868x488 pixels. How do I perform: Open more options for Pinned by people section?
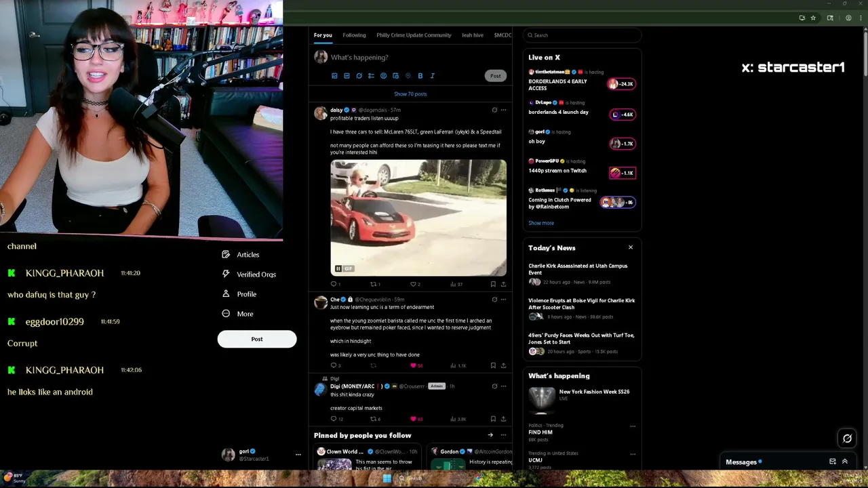(x=503, y=435)
